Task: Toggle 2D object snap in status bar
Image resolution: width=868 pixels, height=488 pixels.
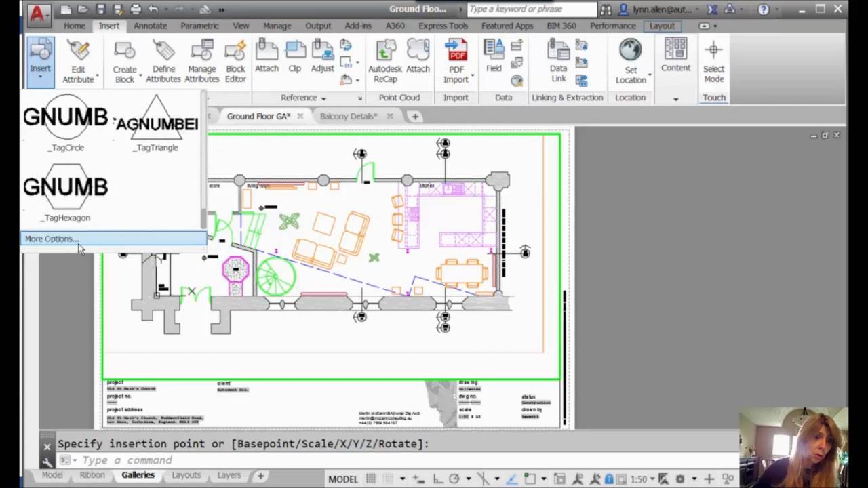Action: [529, 479]
